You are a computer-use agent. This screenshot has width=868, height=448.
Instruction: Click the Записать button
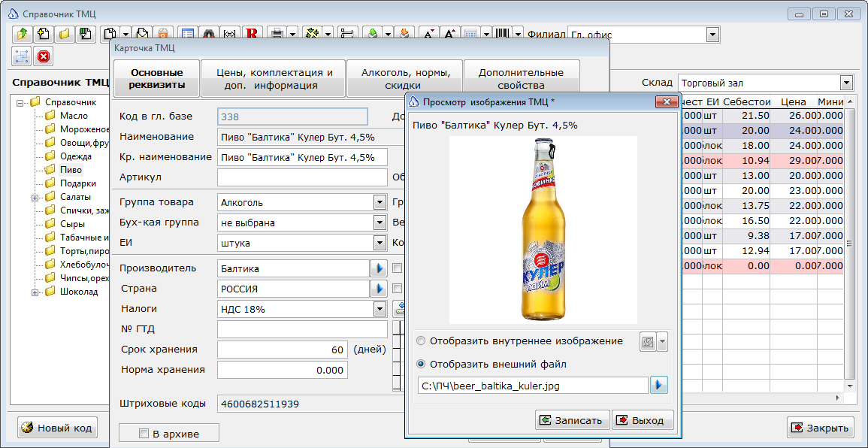pos(573,420)
